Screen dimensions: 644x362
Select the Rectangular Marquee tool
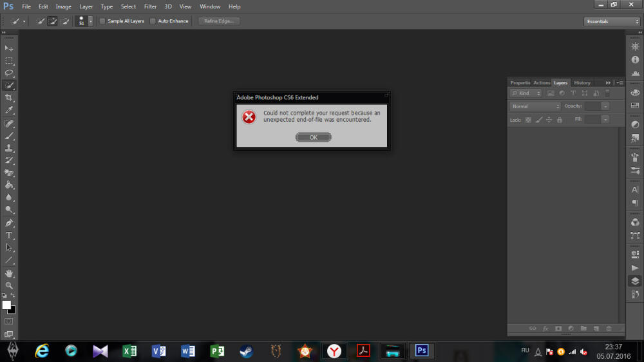pyautogui.click(x=8, y=61)
